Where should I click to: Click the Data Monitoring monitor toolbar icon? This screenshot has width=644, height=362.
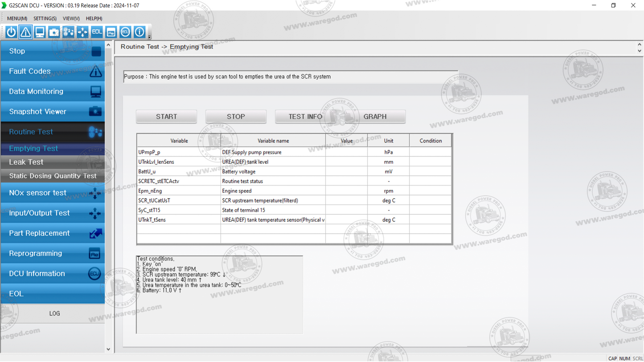pyautogui.click(x=39, y=32)
